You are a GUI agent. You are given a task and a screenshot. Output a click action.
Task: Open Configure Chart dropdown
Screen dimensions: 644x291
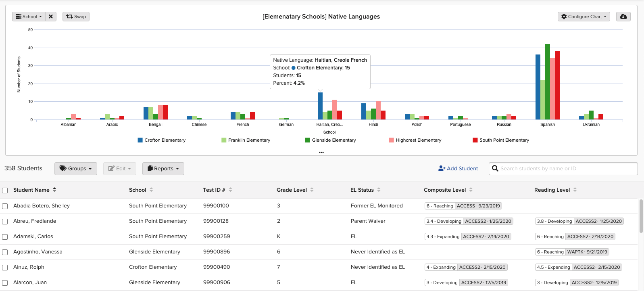pyautogui.click(x=584, y=17)
